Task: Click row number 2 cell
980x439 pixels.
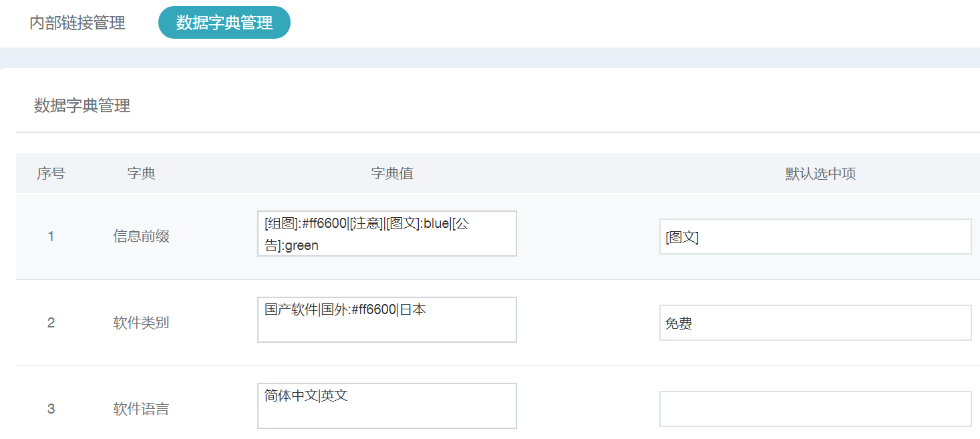Action: tap(51, 323)
